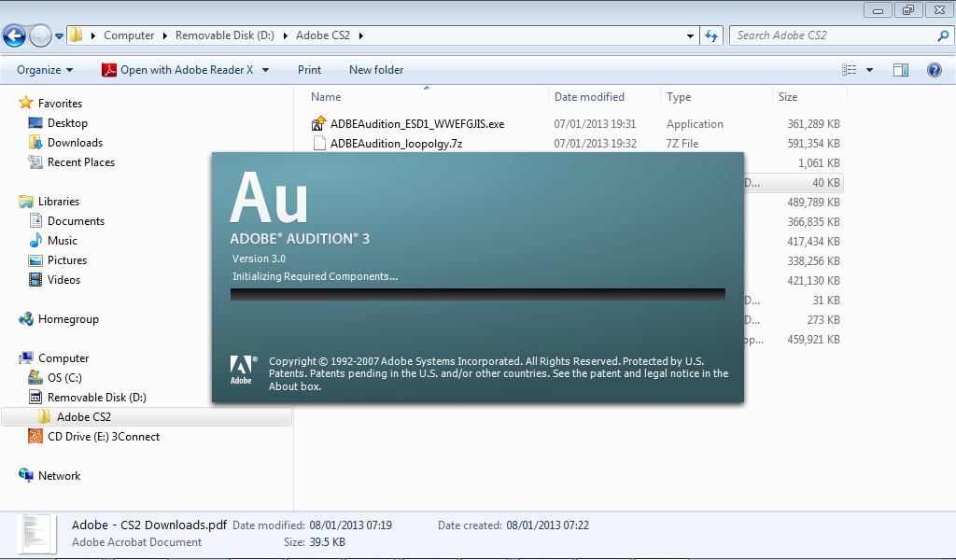Select Network in navigation pane

pyautogui.click(x=59, y=476)
